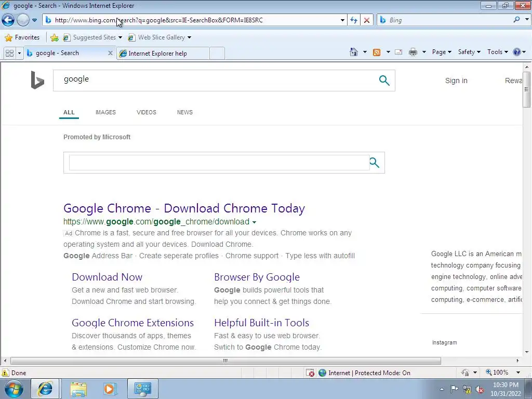
Task: Click the status bar warning icon
Action: coord(5,373)
